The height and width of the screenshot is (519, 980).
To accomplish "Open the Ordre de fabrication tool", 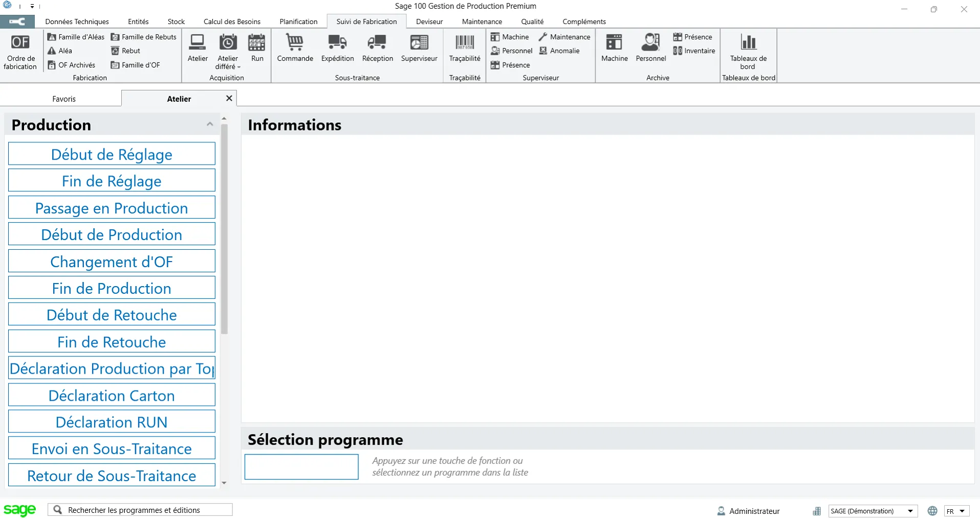I will point(20,52).
